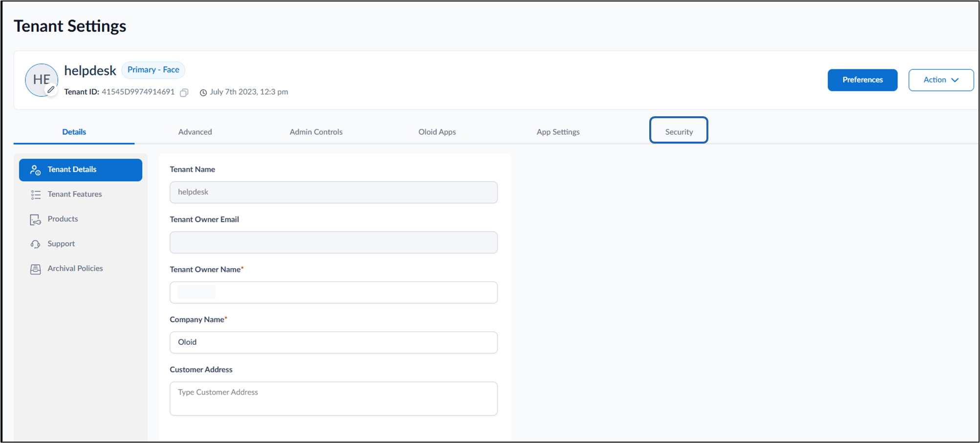Click the date July 7th 2023, 12:3 pm
Viewport: 980px width, 443px height.
pos(249,92)
